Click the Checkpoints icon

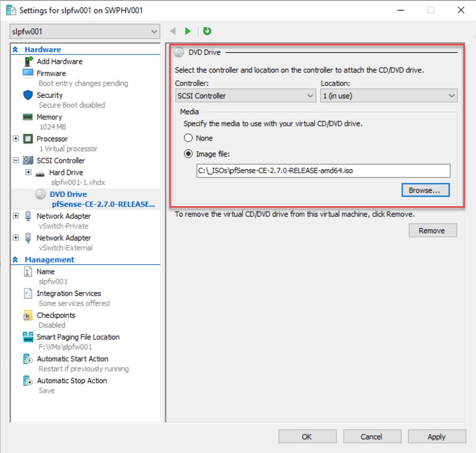[28, 316]
